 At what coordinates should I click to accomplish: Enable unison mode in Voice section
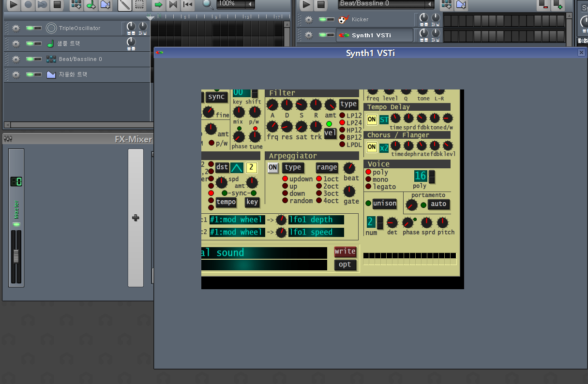[385, 203]
